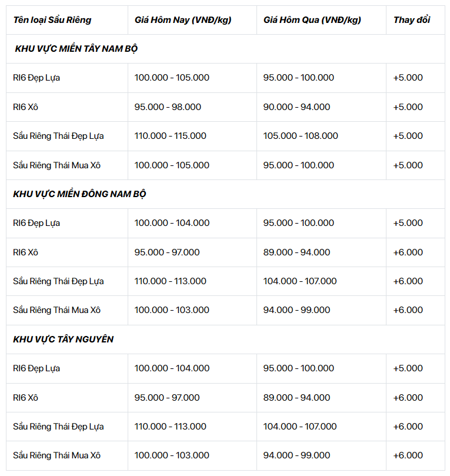The width and height of the screenshot is (450, 476).
Task: Select the "KHU VỰC MIỀN ĐÔNG NAM BỘ" heading
Action: [x=79, y=194]
